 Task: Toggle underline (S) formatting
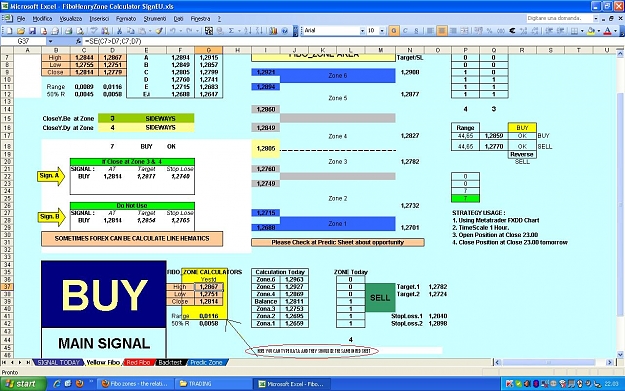click(416, 31)
